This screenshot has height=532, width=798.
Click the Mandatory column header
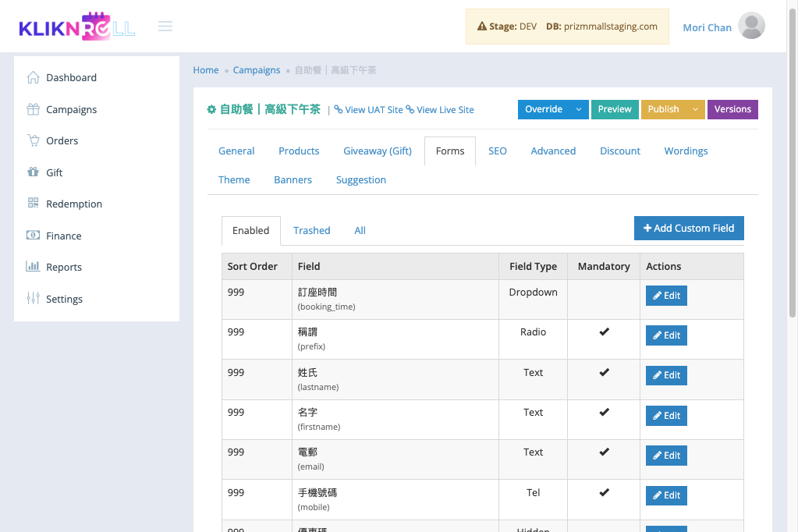tap(604, 266)
